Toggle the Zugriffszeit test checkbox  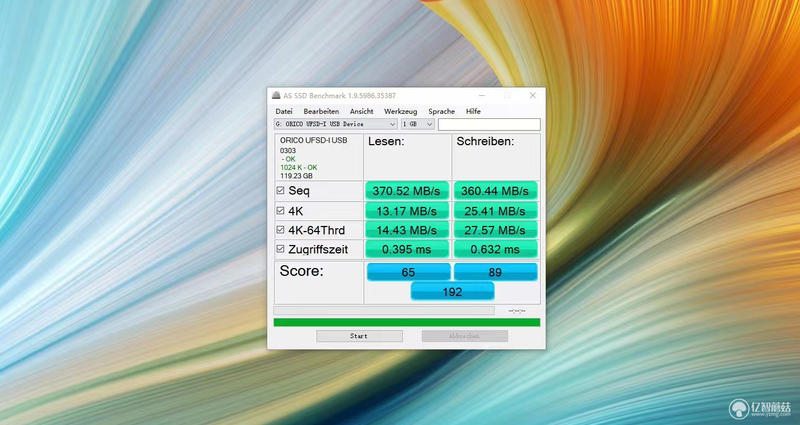(280, 249)
